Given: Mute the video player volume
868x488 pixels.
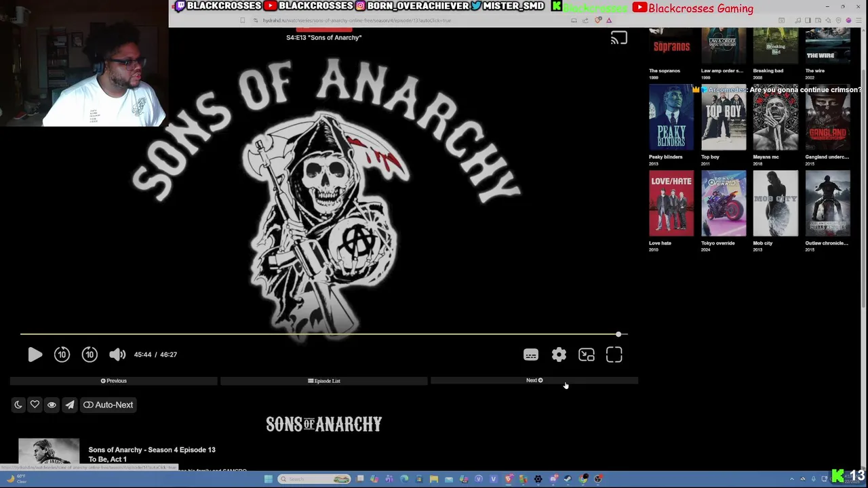Looking at the screenshot, I should click(x=117, y=354).
